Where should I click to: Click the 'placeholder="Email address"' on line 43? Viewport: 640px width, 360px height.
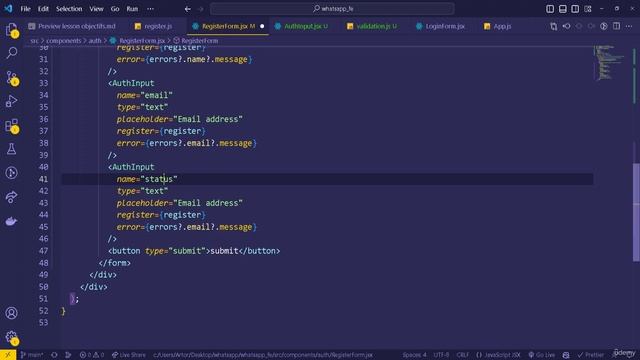click(x=180, y=203)
